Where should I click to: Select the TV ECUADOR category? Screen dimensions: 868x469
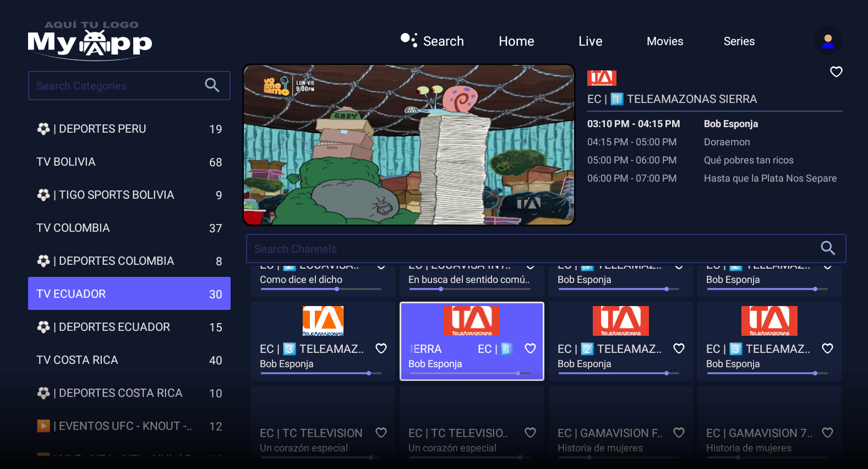(129, 293)
